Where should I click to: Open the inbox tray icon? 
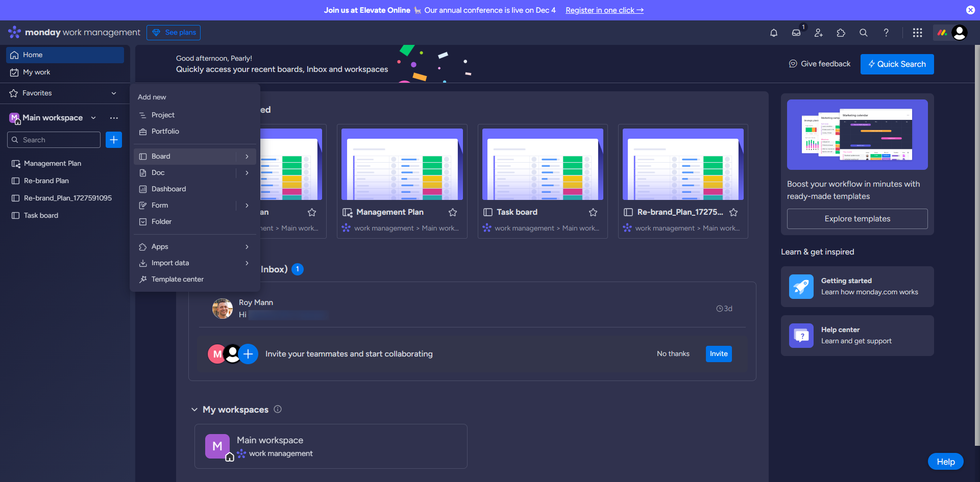click(x=796, y=33)
